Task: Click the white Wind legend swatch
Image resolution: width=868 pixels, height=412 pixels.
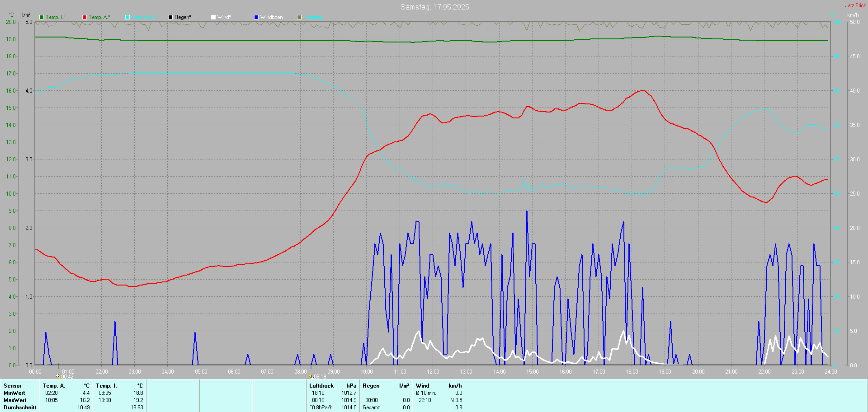Action: coord(213,17)
